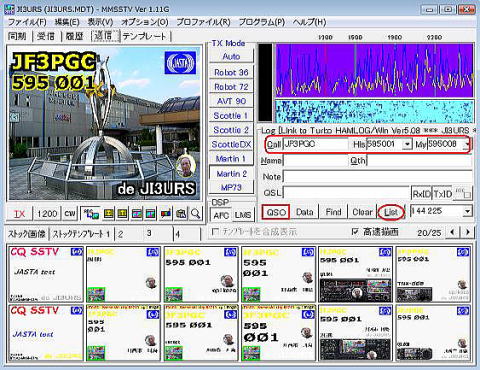Click in the spectrum display area

coord(374,70)
